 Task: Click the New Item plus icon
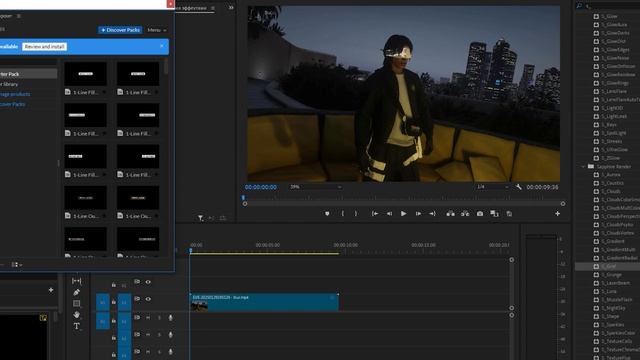[x=51, y=290]
